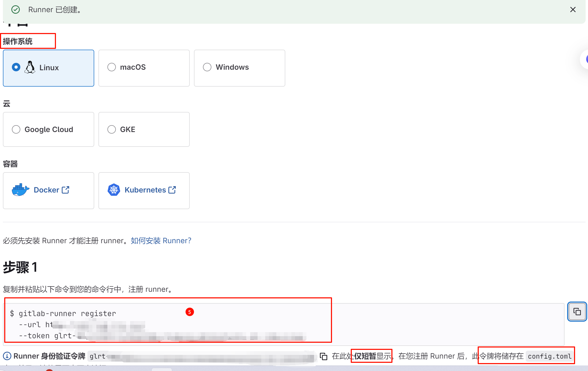Click external link icon beside Kubernetes
The height and width of the screenshot is (371, 588).
point(172,190)
